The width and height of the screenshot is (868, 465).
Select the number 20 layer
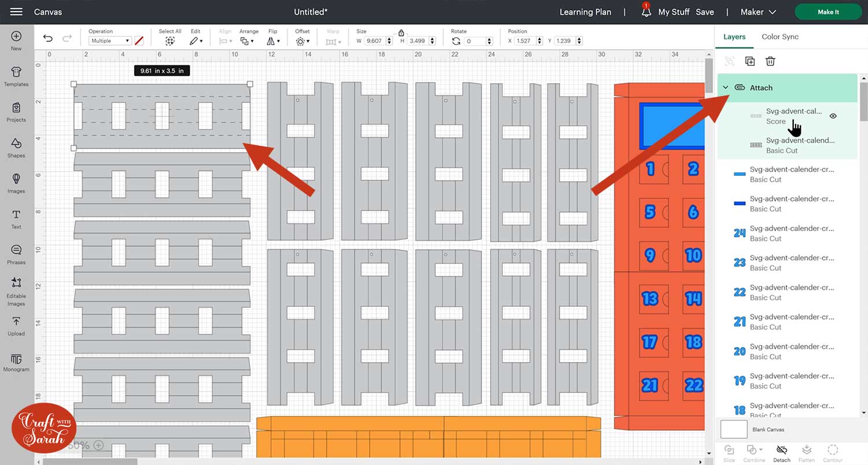point(788,351)
